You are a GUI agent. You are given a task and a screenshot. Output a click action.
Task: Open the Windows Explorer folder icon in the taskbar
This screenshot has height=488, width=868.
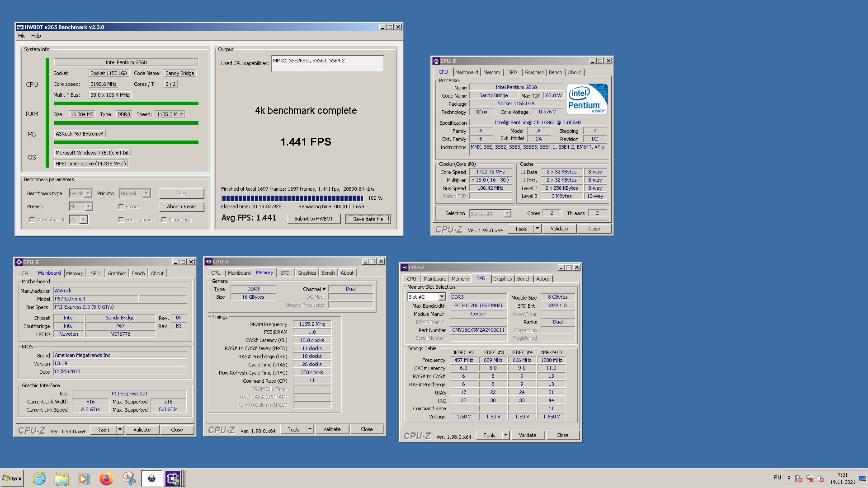(61, 479)
